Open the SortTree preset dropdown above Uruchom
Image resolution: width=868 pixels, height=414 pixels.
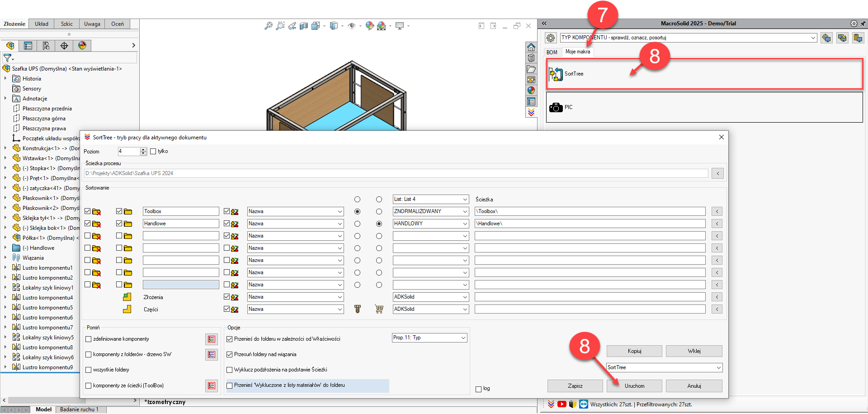pyautogui.click(x=664, y=367)
